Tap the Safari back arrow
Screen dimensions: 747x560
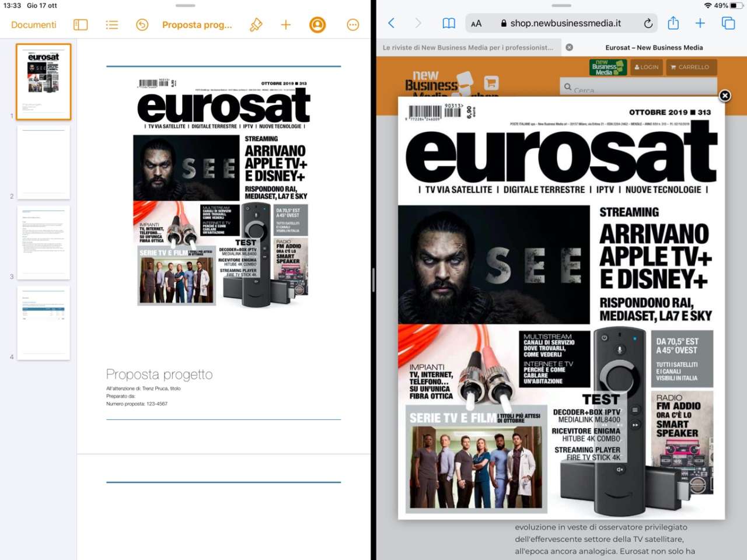tap(392, 23)
